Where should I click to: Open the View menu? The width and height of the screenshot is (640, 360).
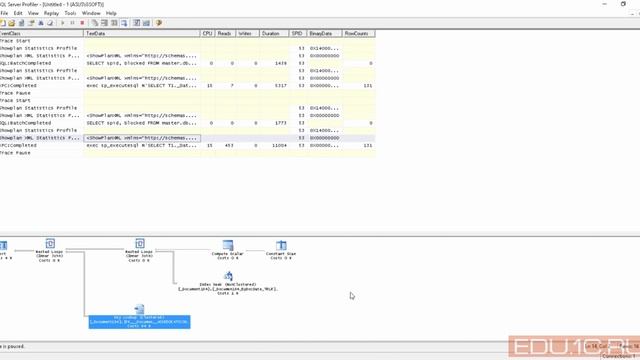[x=33, y=13]
